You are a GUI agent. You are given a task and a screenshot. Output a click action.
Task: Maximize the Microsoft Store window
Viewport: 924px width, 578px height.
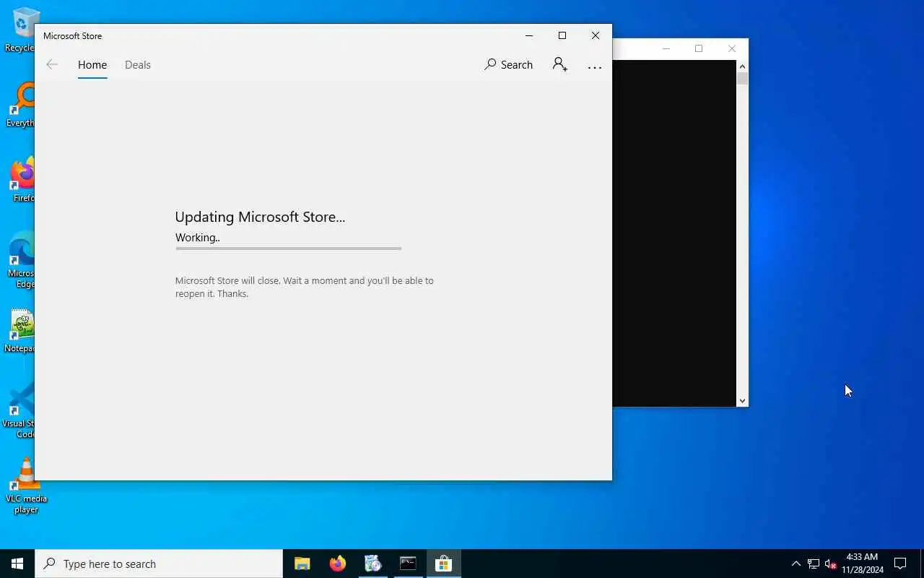click(x=562, y=35)
